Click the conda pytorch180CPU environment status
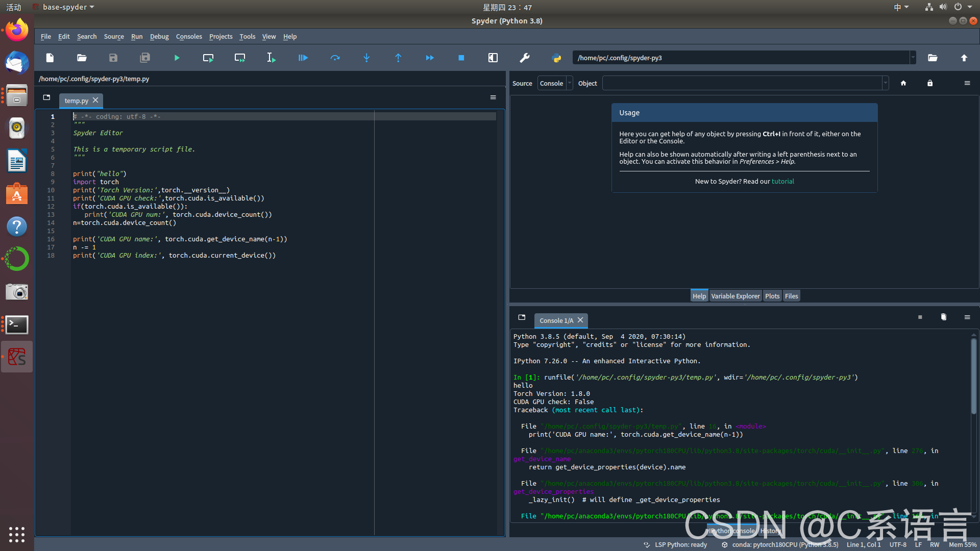The width and height of the screenshot is (980, 551). pyautogui.click(x=779, y=545)
